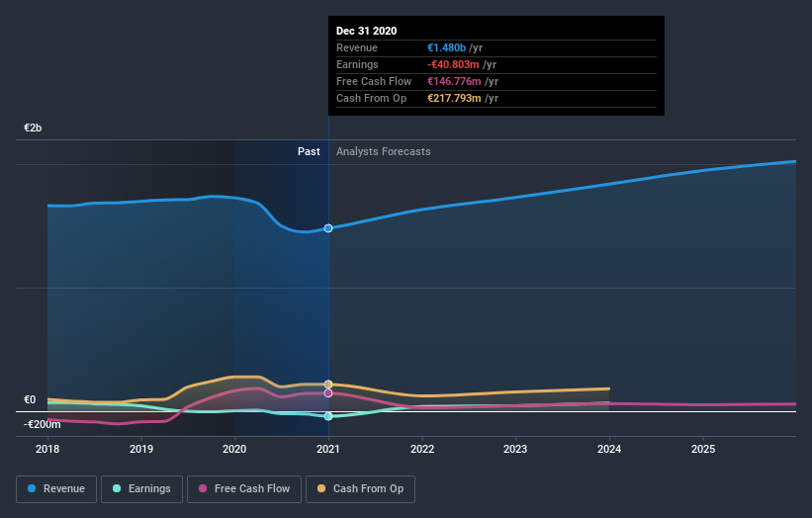The height and width of the screenshot is (518, 812).
Task: Click the pink Free Cash Flow legend dot
Action: tap(203, 488)
